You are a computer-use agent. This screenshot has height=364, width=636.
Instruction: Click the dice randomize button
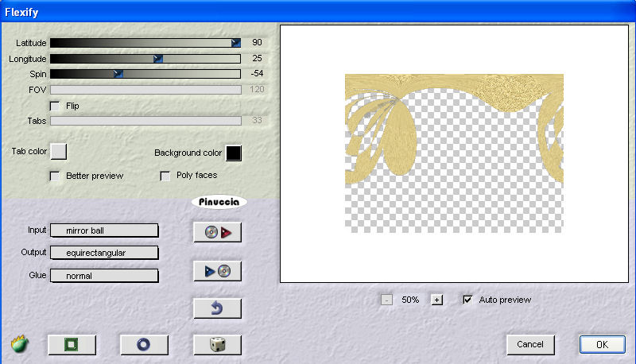point(217,345)
